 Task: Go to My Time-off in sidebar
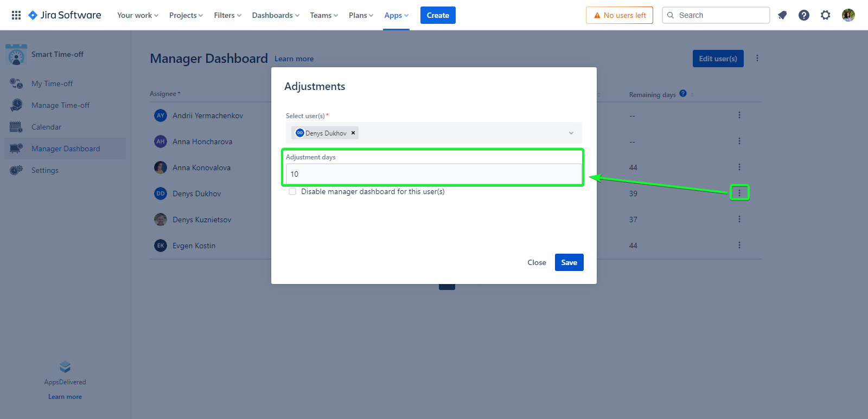pyautogui.click(x=52, y=83)
